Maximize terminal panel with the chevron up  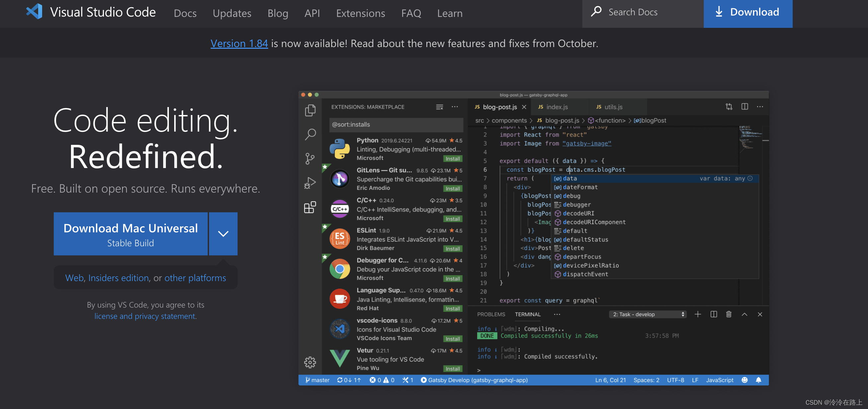744,314
